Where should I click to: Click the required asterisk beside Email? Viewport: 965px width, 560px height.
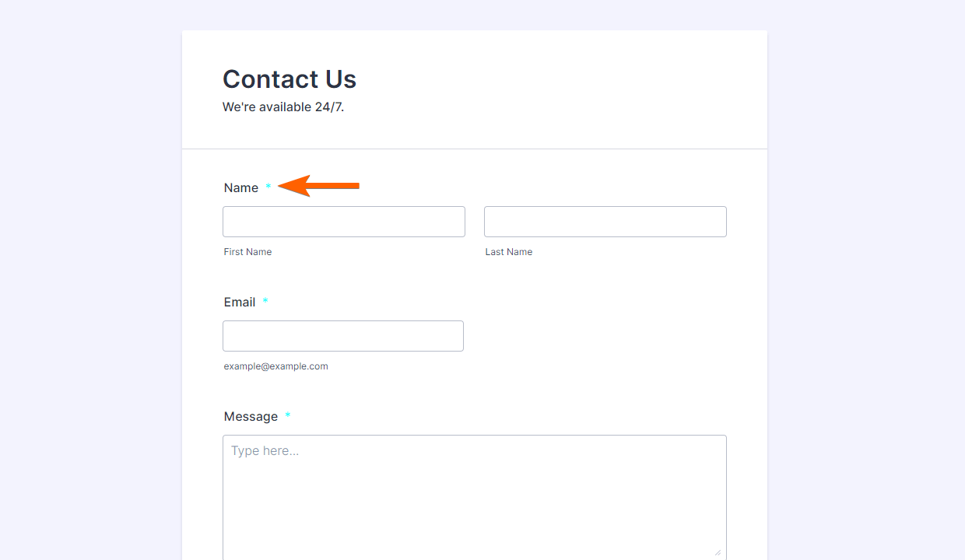click(265, 302)
